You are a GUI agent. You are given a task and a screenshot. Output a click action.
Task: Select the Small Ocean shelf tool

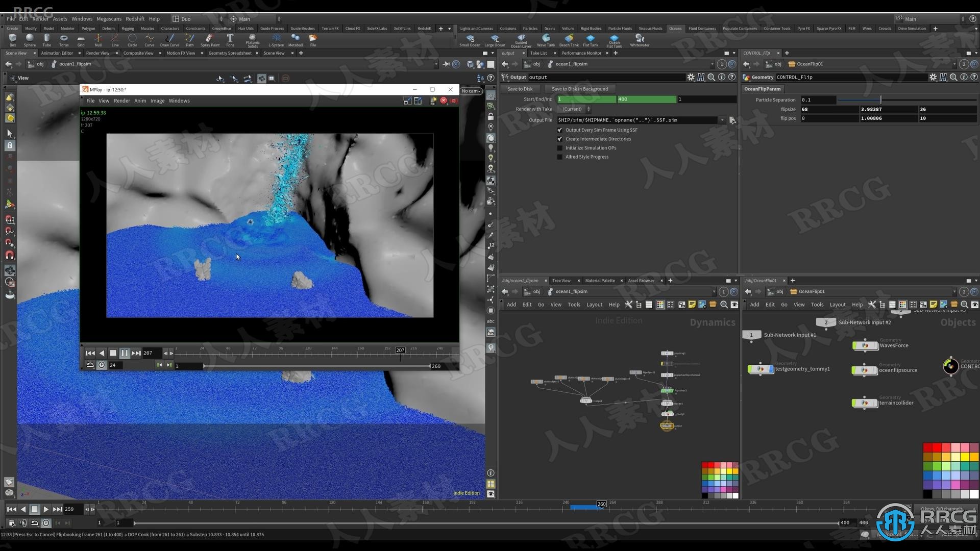470,40
